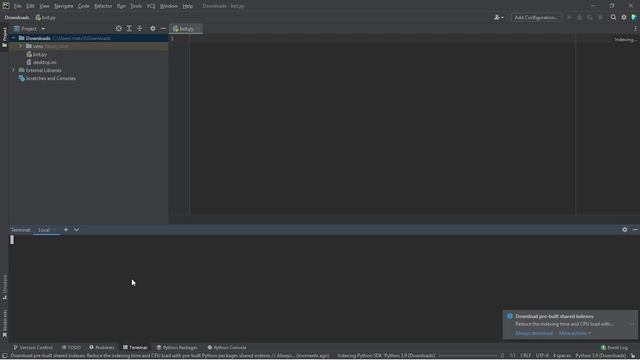The width and height of the screenshot is (640, 360).
Task: Open the Problems tool window
Action: point(102,348)
